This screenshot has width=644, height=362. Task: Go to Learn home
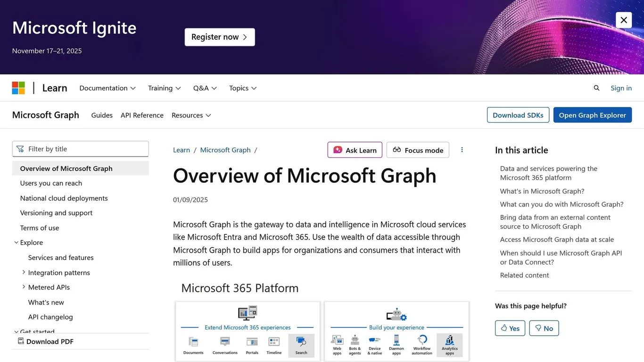55,88
